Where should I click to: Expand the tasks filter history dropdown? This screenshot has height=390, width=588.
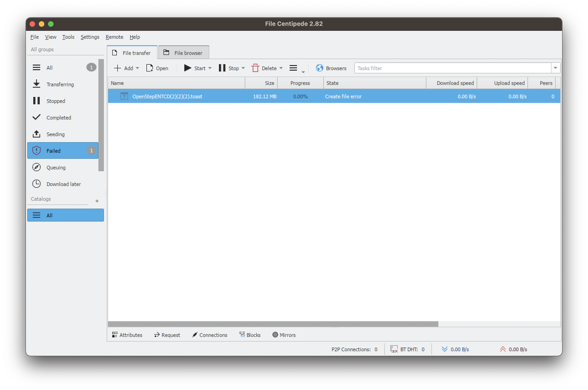tap(556, 68)
